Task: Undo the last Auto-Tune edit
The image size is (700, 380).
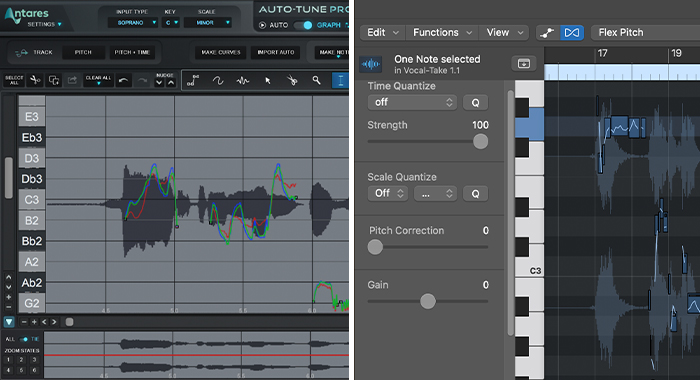Action: (x=123, y=80)
